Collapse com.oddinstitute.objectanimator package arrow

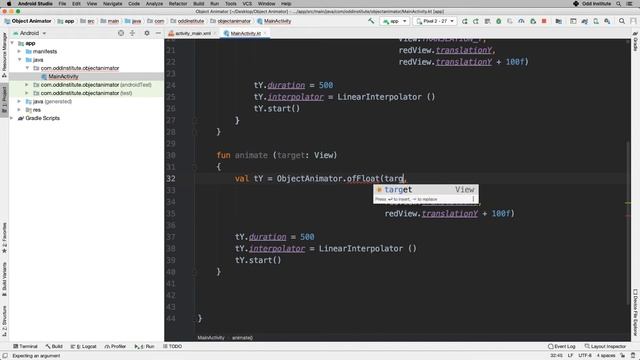(27, 68)
